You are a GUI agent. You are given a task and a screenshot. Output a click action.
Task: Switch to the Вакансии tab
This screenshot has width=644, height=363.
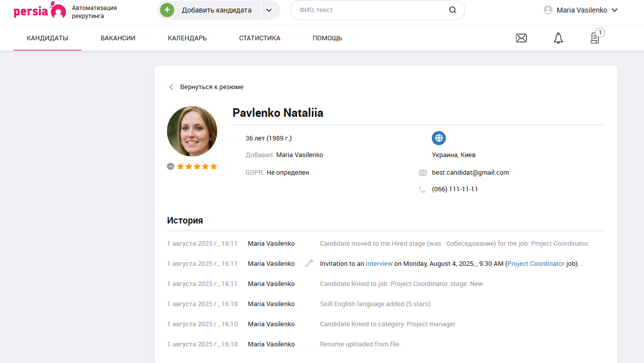118,38
